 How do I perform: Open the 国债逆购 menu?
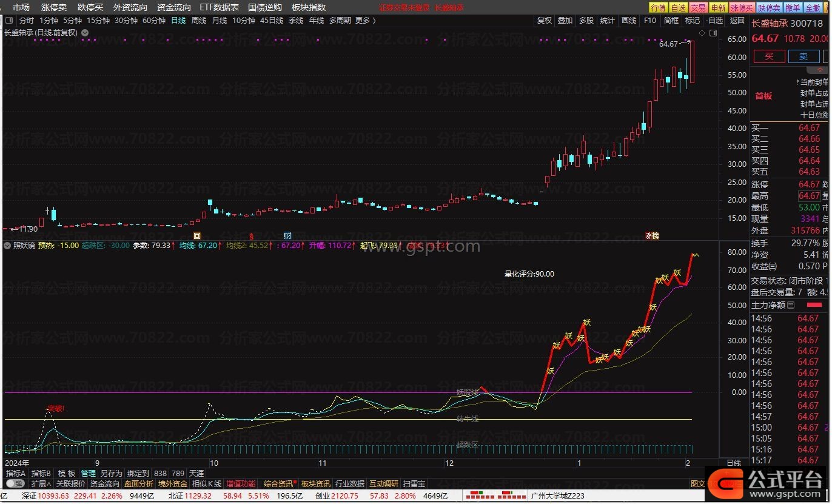265,7
